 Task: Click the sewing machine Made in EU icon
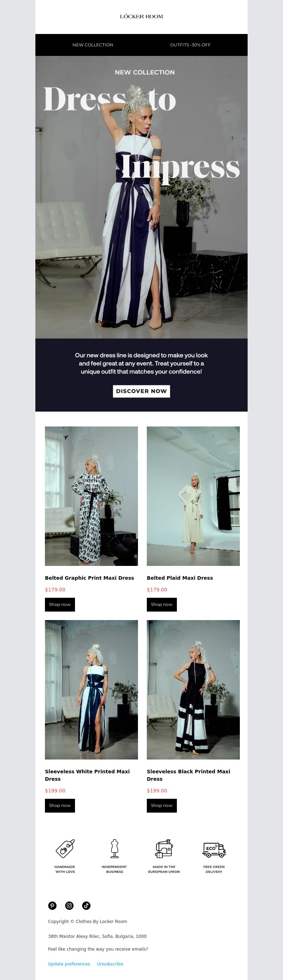(164, 848)
